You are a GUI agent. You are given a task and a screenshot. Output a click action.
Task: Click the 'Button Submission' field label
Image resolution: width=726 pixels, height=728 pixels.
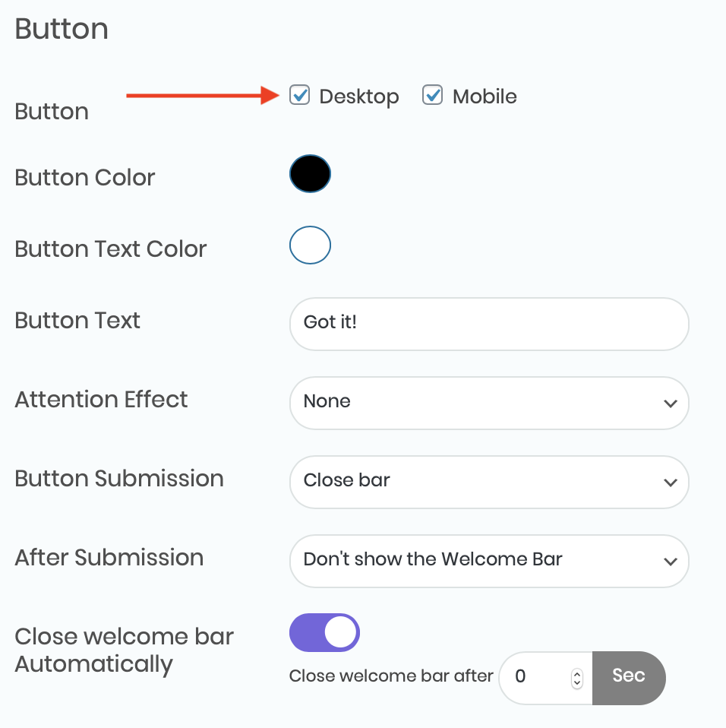tap(119, 479)
